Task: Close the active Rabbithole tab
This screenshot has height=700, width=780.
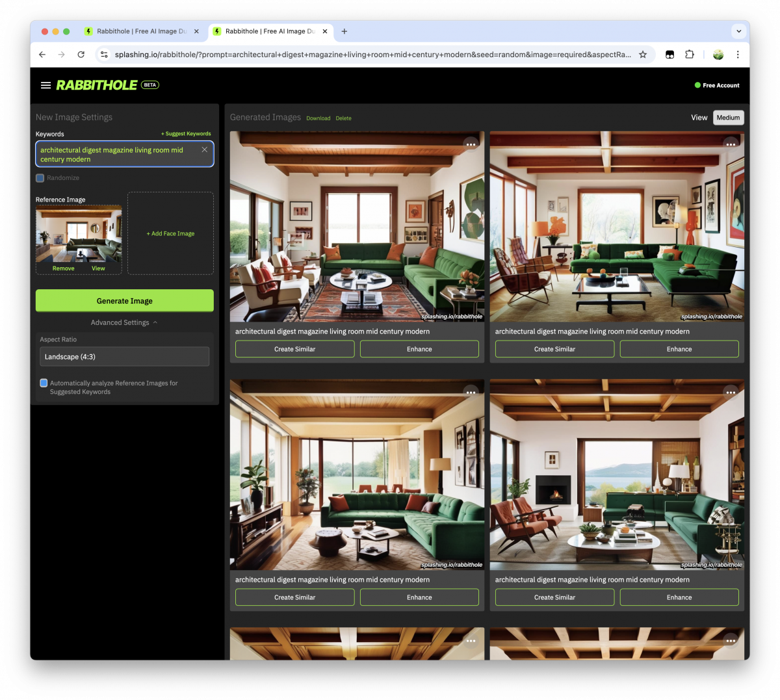Action: click(325, 31)
